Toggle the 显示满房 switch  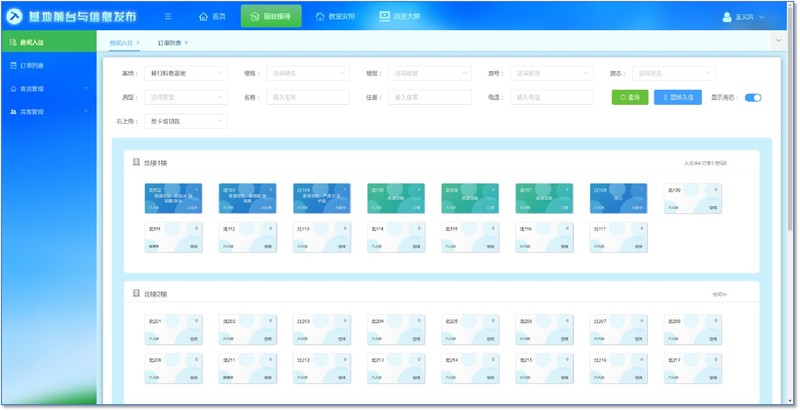tap(753, 97)
